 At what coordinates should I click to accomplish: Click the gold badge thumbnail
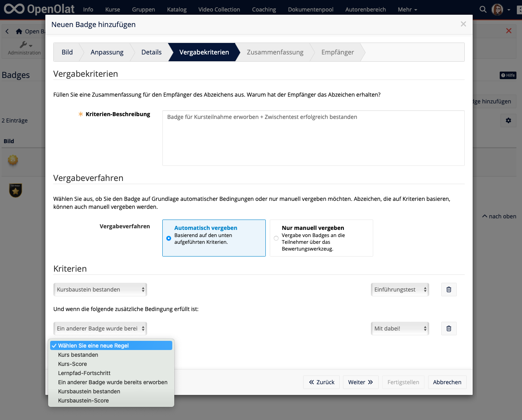point(13,160)
